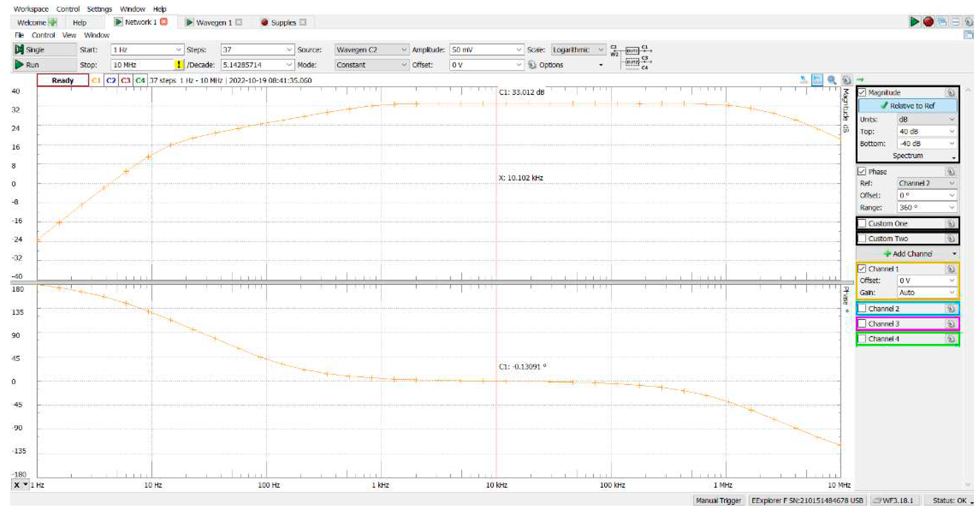Image resolution: width=980 pixels, height=513 pixels.
Task: Open Magnitude panel gear settings
Action: (950, 93)
